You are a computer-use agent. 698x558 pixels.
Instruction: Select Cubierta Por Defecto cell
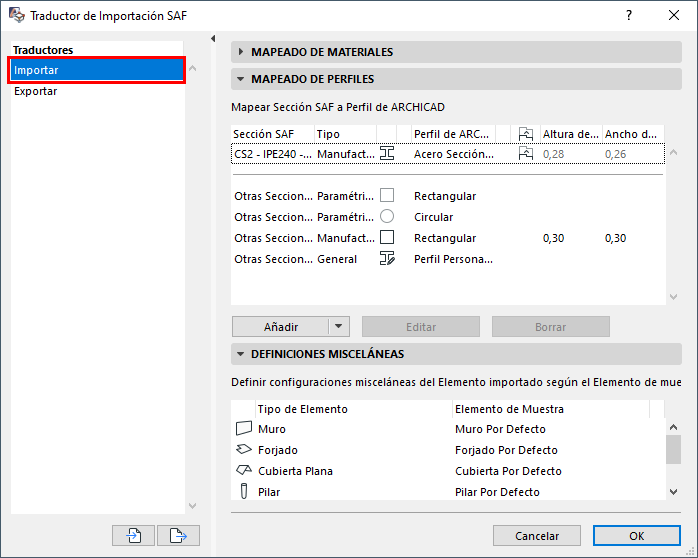click(508, 471)
